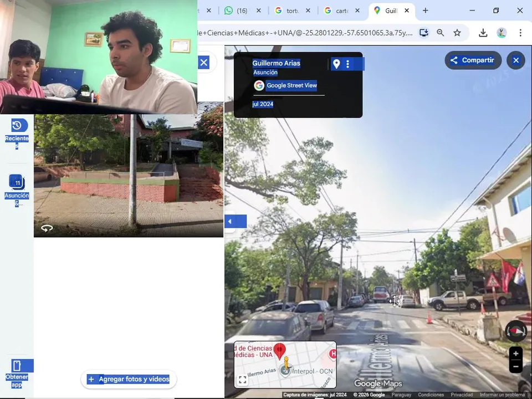Click Agregar fotos y videos button

coord(129,379)
